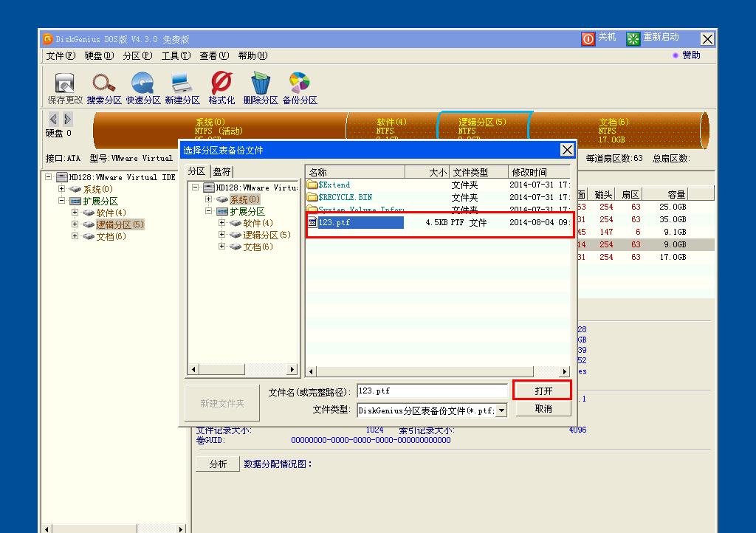The image size is (756, 533).
Task: Switch to the Partition (分区) tab in dialog
Action: tap(196, 171)
